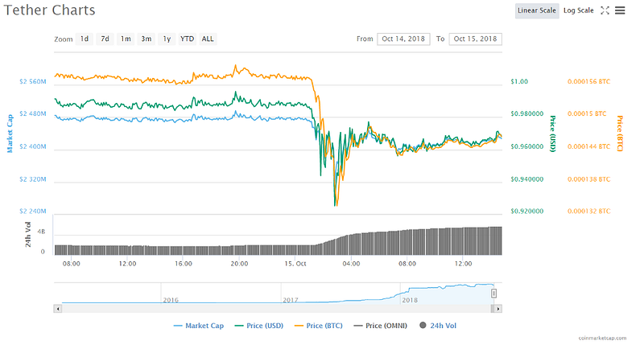Toggle fullscreen chart view
Viewport: 644px width, 345px height.
pyautogui.click(x=605, y=10)
